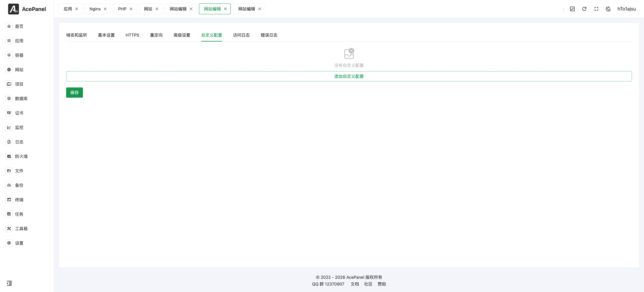Open the Toolbox wrench icon
The height and width of the screenshot is (292, 644).
coord(9,228)
